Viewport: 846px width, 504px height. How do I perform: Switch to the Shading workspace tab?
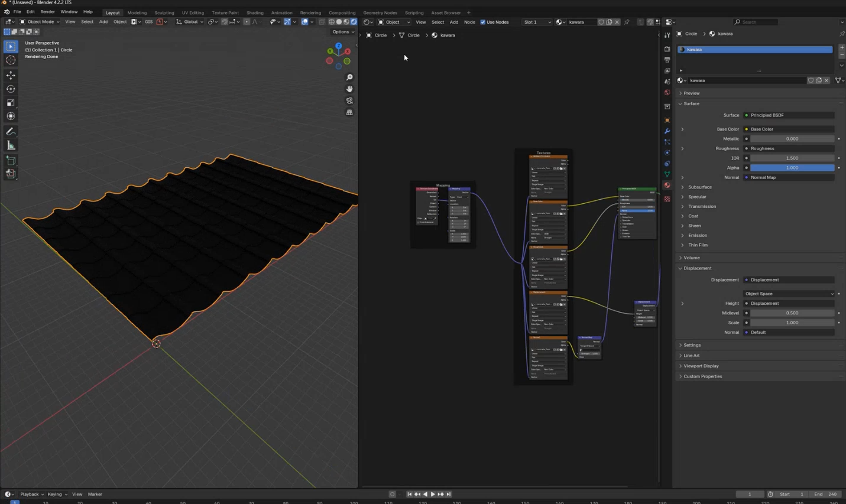click(x=255, y=12)
